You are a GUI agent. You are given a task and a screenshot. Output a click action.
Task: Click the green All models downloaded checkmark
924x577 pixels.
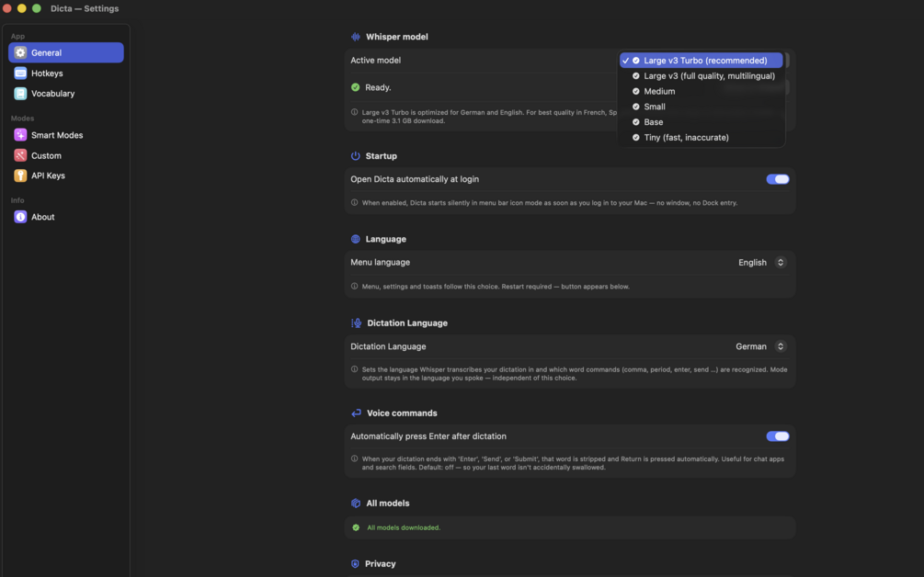(356, 527)
